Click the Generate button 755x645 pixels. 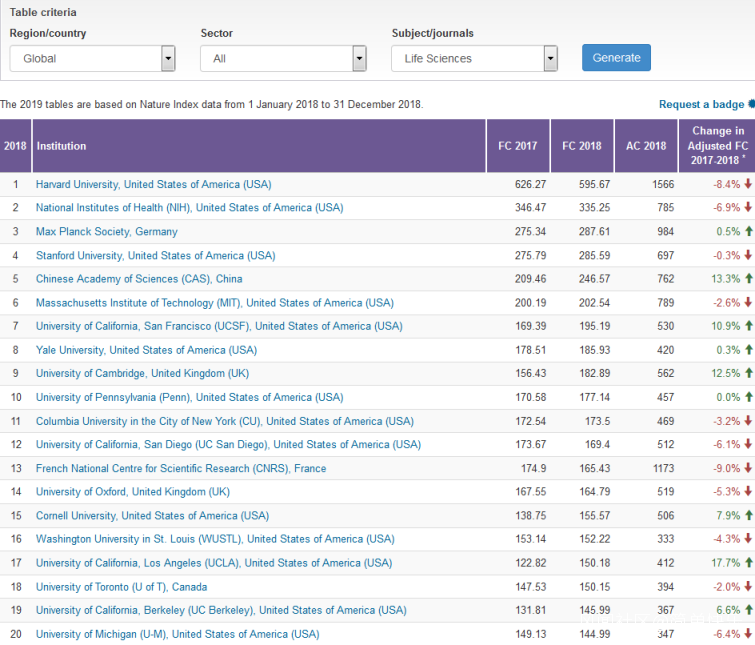[x=616, y=58]
